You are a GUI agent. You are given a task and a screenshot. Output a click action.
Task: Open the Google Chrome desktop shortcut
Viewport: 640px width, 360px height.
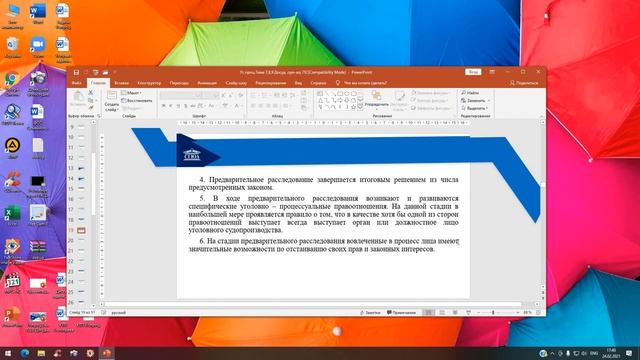pos(12,83)
